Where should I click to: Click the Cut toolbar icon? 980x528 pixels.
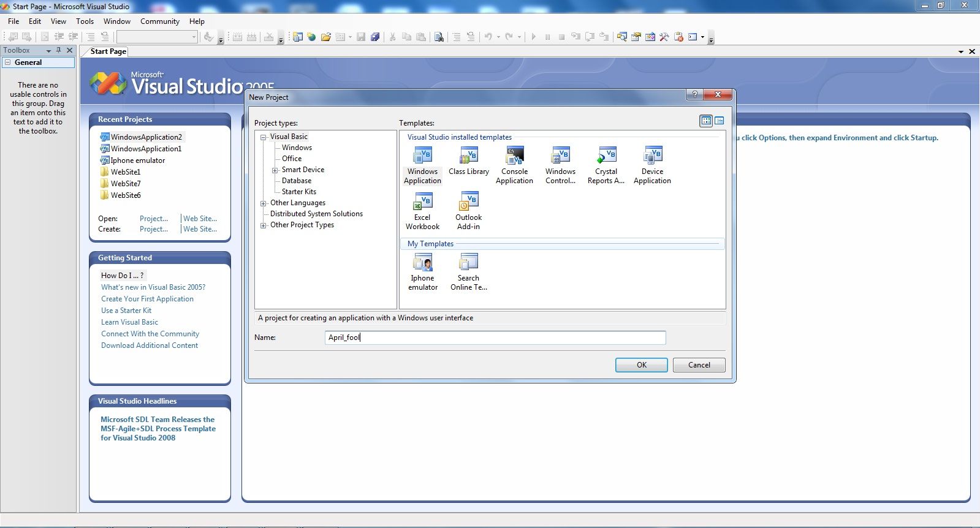click(x=392, y=37)
